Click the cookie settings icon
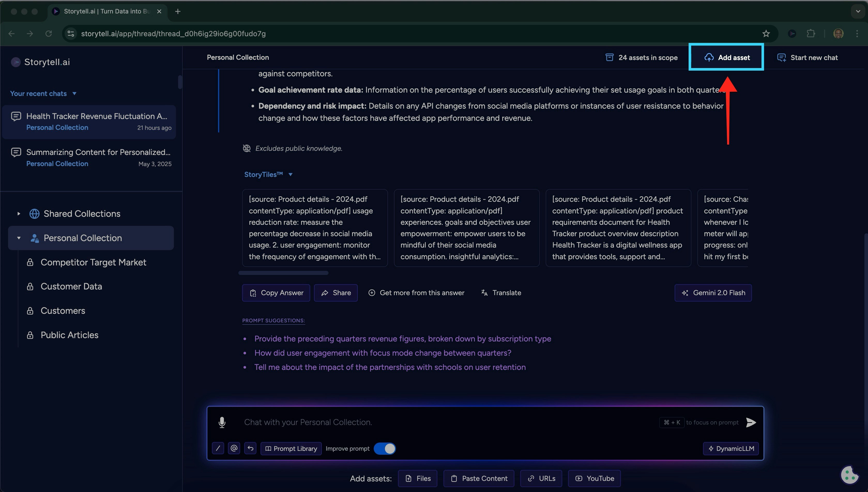 (x=849, y=475)
